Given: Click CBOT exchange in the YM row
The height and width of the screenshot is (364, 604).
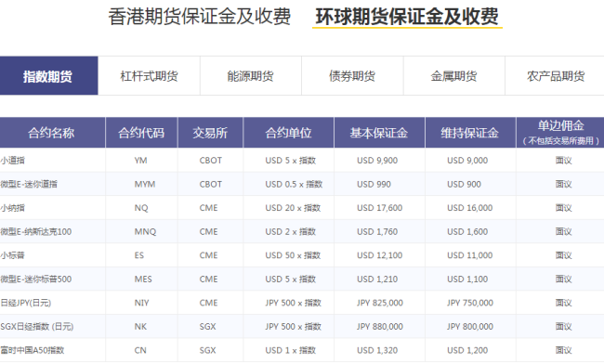Looking at the screenshot, I should [211, 161].
